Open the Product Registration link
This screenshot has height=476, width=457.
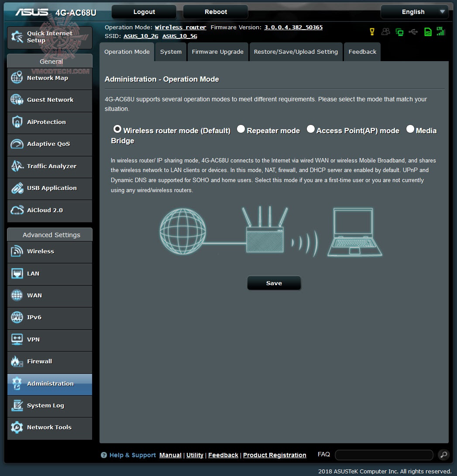(275, 455)
